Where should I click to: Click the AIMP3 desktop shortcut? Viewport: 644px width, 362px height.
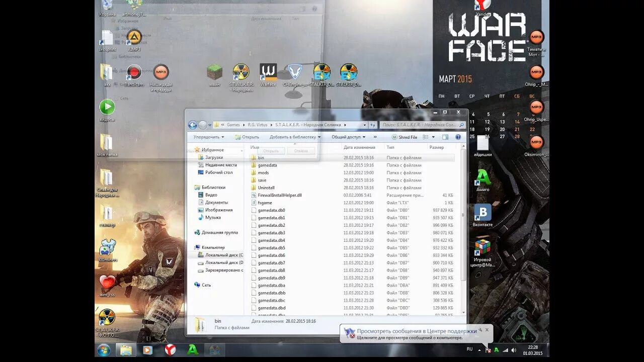pyautogui.click(x=134, y=40)
